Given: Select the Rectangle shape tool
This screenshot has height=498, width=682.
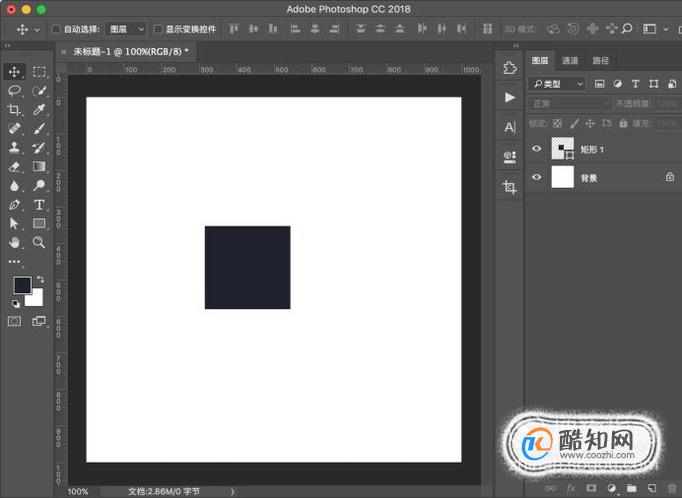Looking at the screenshot, I should click(39, 224).
